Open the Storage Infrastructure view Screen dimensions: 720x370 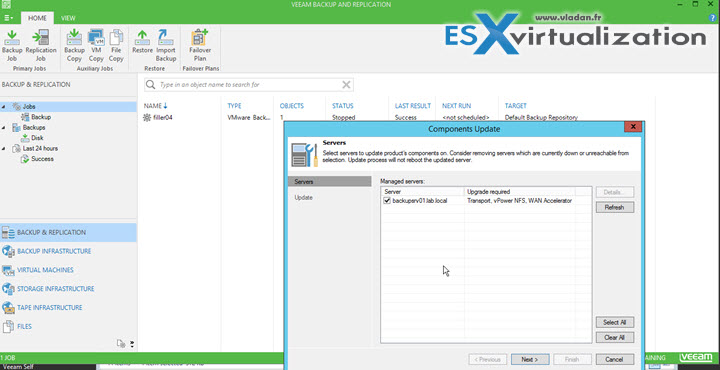(68, 289)
